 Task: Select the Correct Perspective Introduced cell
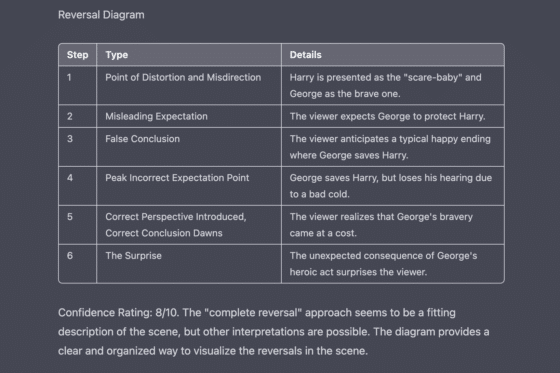[x=189, y=225]
